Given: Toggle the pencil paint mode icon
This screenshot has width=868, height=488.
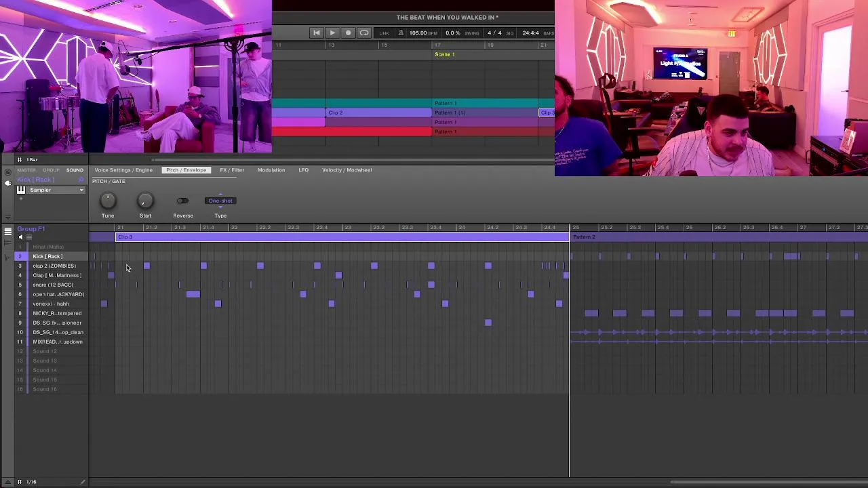Looking at the screenshot, I should (x=83, y=482).
